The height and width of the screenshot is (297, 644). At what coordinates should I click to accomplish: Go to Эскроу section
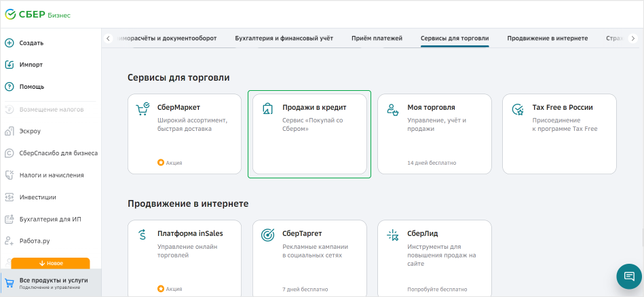click(x=30, y=132)
